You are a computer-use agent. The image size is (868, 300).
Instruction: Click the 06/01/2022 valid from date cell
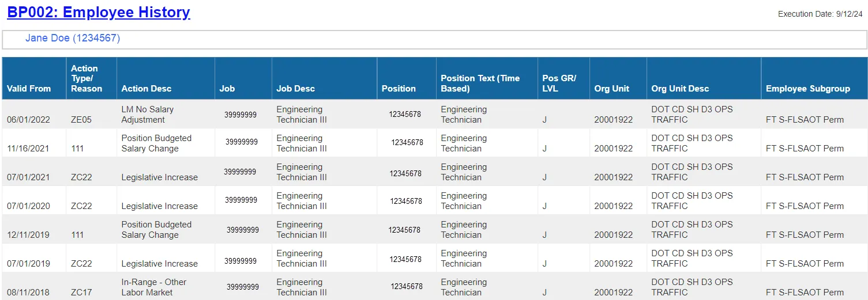[x=28, y=120]
